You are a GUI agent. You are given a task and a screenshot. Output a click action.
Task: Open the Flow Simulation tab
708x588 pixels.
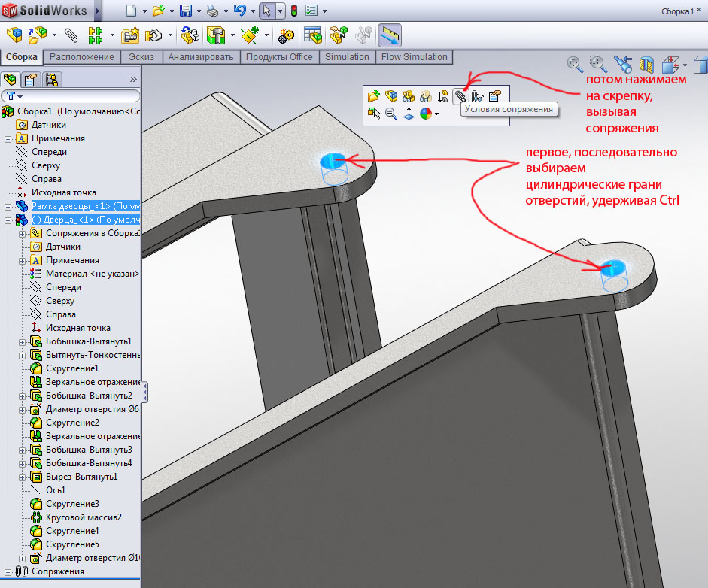click(414, 57)
